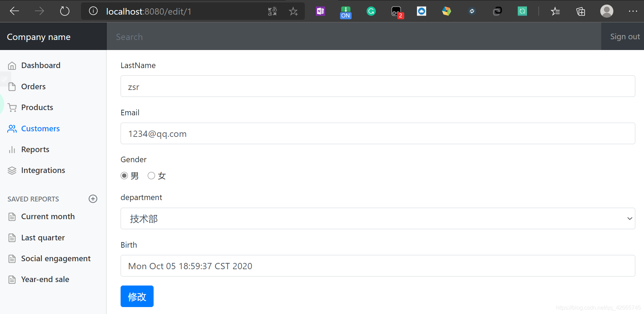Click the teal refresh extension icon

coord(522,11)
